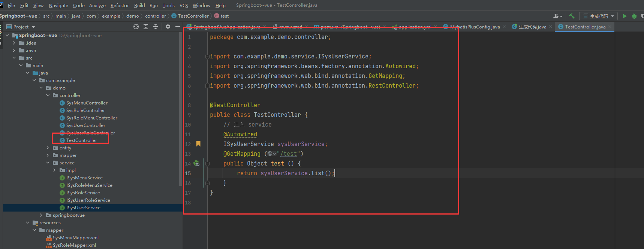Click the Build project hammer icon

point(572,16)
